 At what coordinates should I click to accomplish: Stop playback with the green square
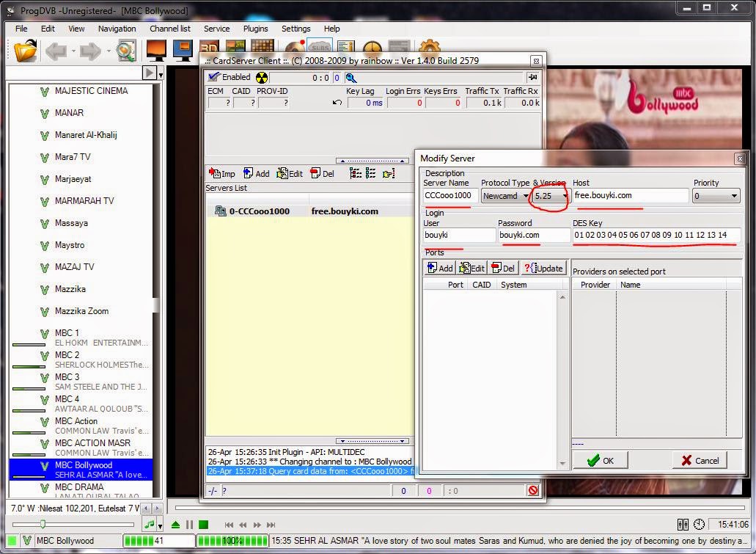pos(203,525)
